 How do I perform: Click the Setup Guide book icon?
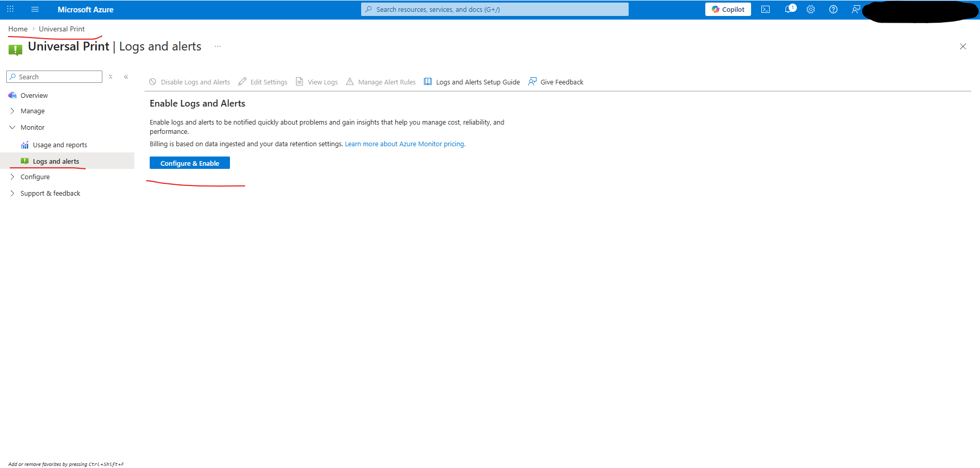tap(427, 81)
